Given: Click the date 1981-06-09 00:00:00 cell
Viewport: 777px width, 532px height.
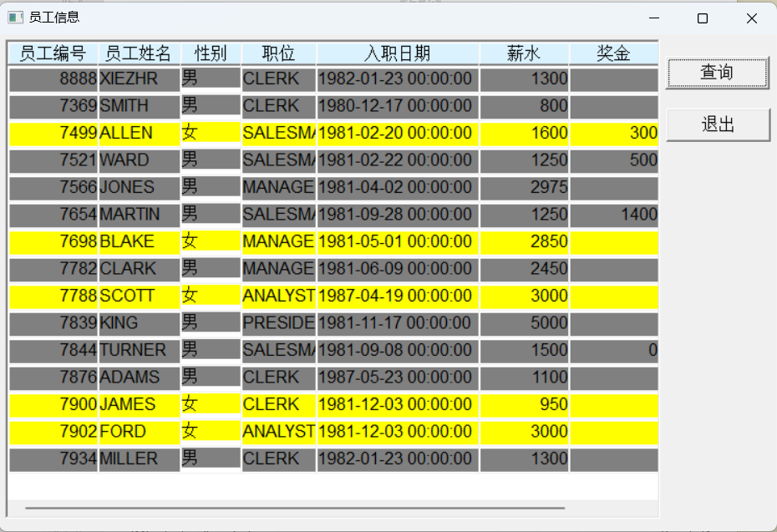Looking at the screenshot, I should pyautogui.click(x=398, y=270).
